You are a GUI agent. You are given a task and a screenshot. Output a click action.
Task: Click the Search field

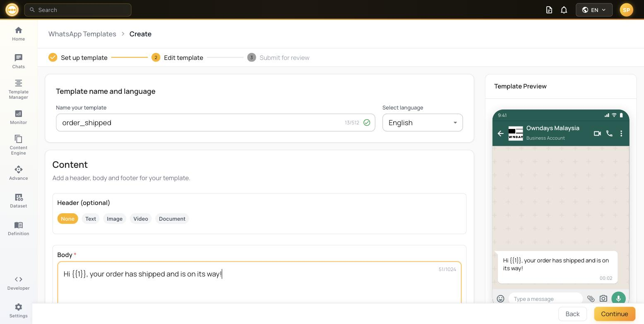(x=78, y=10)
